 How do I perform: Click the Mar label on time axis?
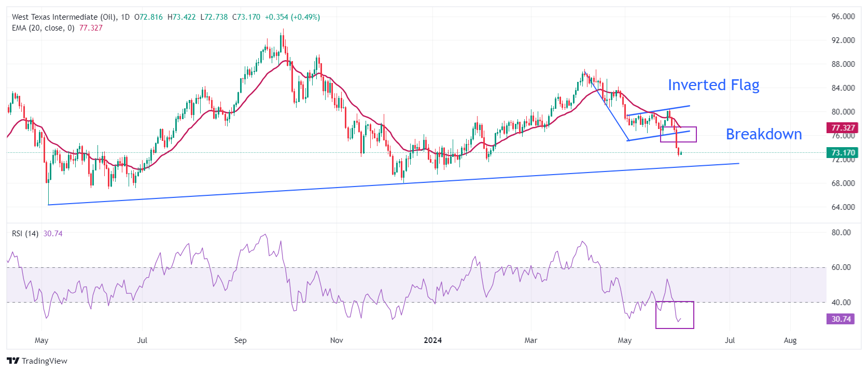pyautogui.click(x=530, y=340)
